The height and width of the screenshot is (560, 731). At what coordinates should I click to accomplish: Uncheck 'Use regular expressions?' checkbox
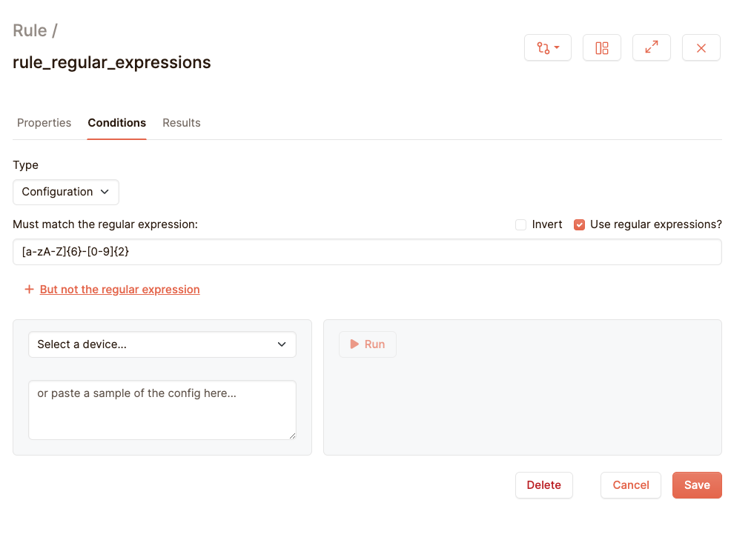tap(580, 224)
